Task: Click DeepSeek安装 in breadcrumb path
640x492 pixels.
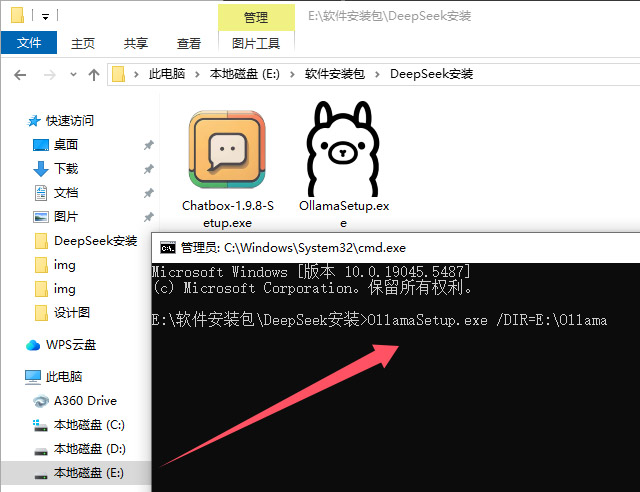Action: 431,74
